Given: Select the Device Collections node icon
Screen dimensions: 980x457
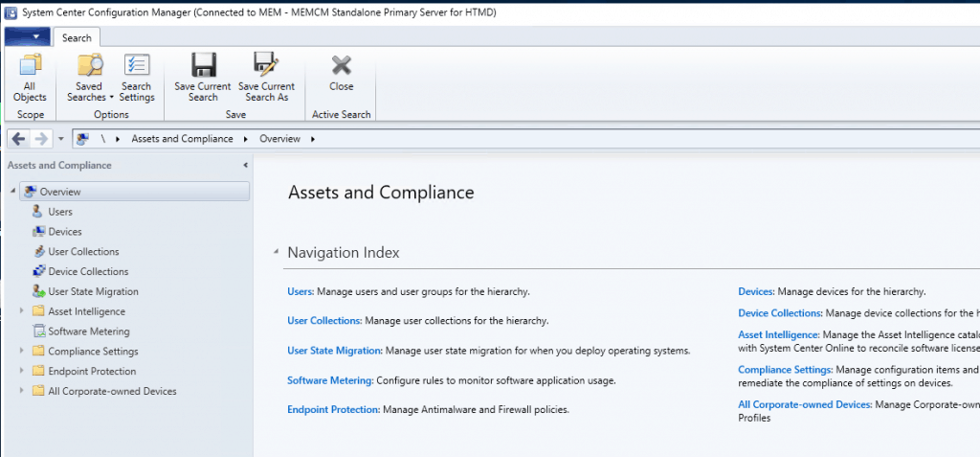Looking at the screenshot, I should (38, 272).
